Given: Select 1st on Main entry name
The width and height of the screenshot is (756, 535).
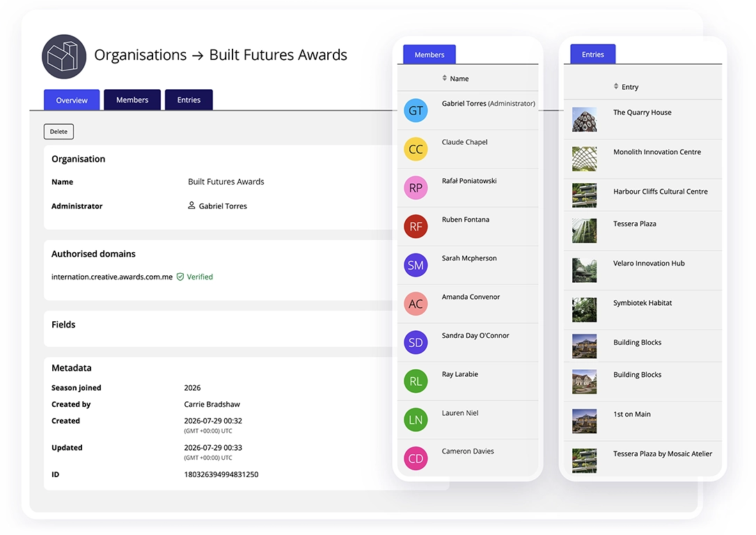Looking at the screenshot, I should (632, 414).
